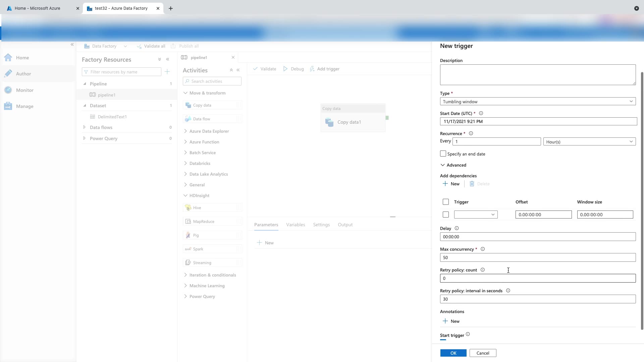The height and width of the screenshot is (362, 644).
Task: Click the plus icon to add a dependency
Action: pyautogui.click(x=445, y=184)
